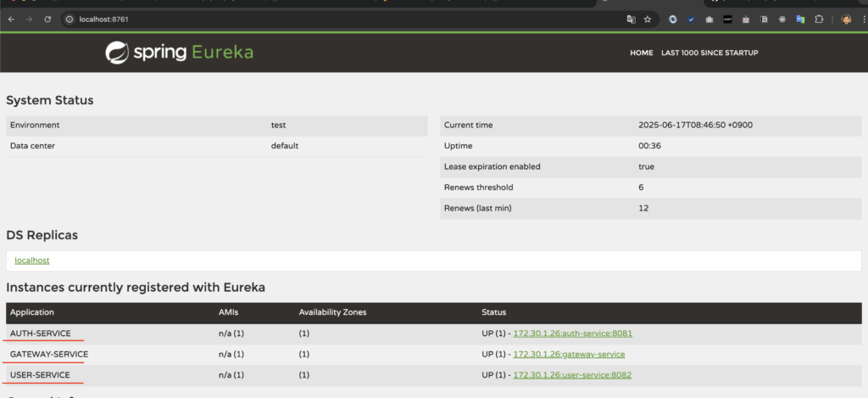Image resolution: width=868 pixels, height=398 pixels.
Task: Click the translate page icon
Action: 631,20
